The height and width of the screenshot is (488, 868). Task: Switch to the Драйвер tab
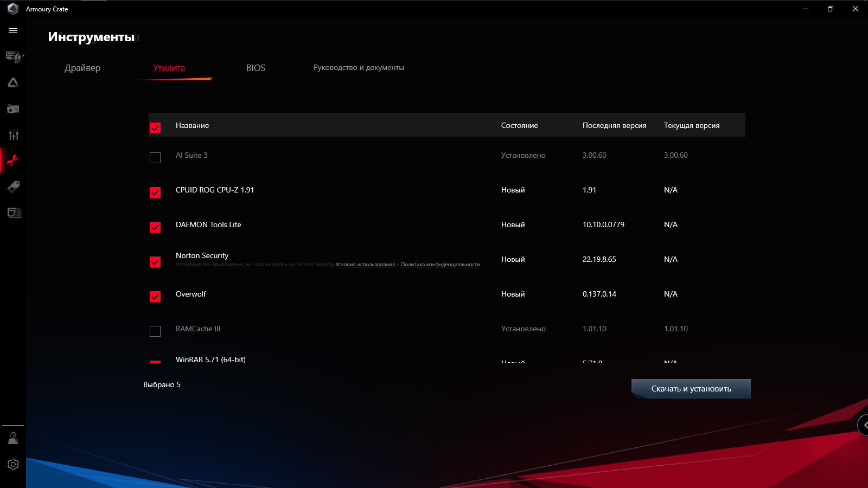click(82, 68)
